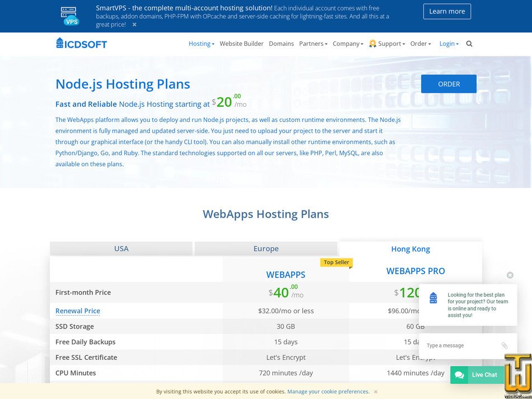Click the chat bubbles icon on Live Chat
Image resolution: width=532 pixels, height=399 pixels.
click(459, 375)
